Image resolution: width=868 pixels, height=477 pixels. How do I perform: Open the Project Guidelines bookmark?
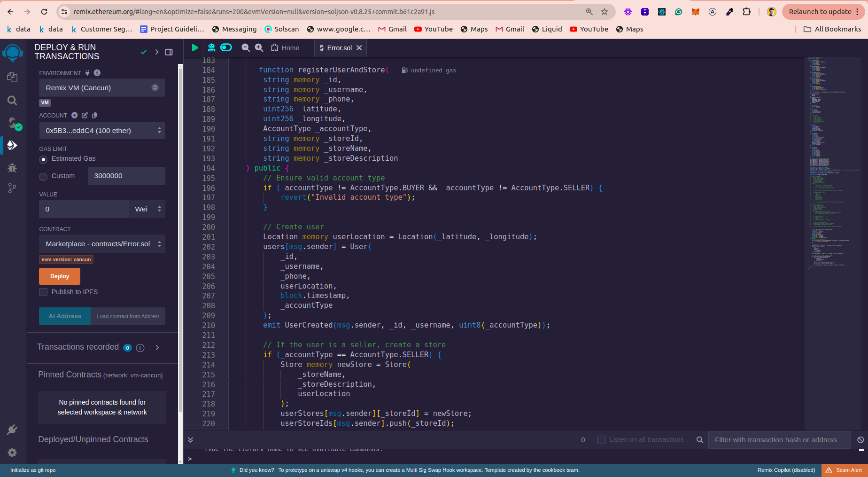tap(172, 29)
